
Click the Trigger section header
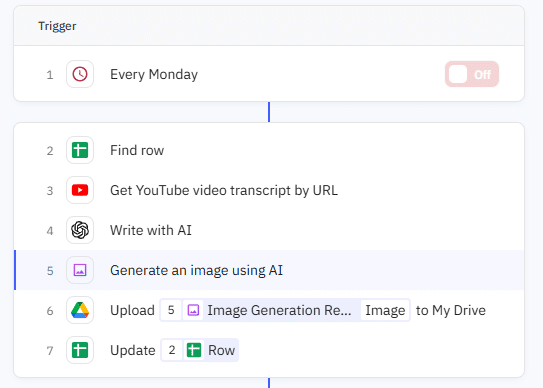click(269, 26)
